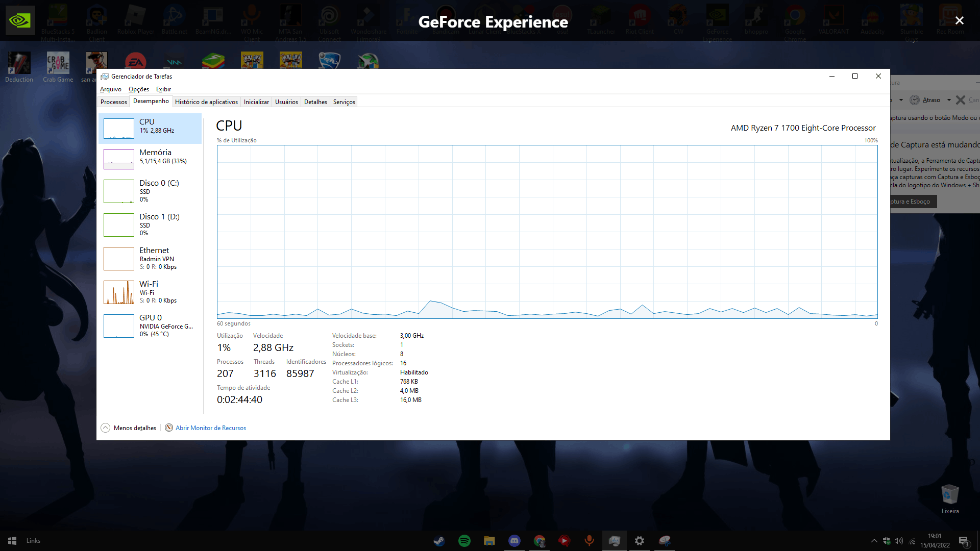
Task: Click the Spotify taskbar icon
Action: tap(464, 541)
